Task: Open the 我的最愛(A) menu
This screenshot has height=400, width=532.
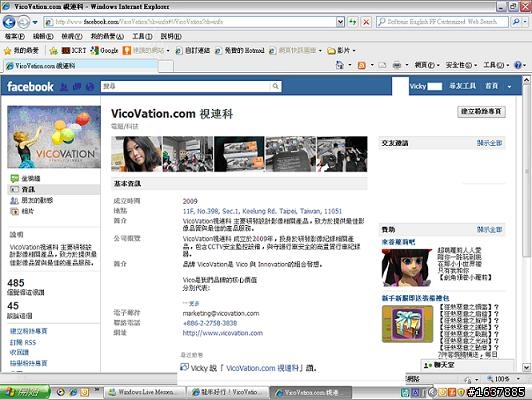Action: pyautogui.click(x=107, y=36)
